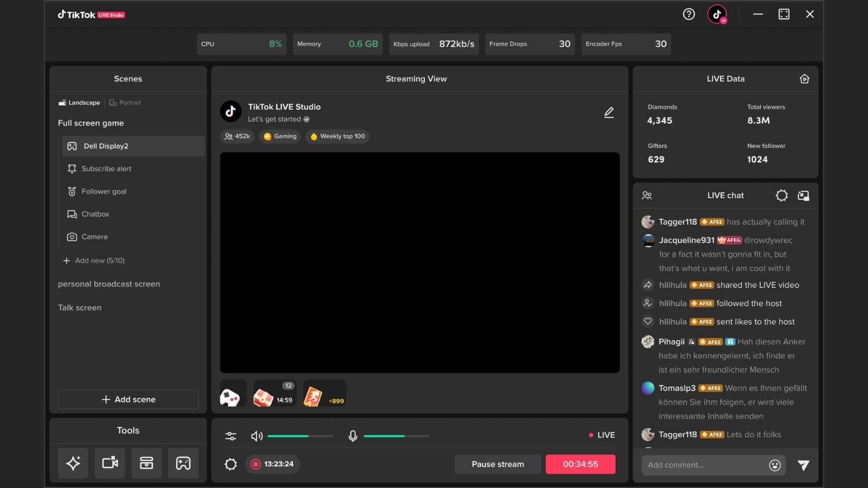
Task: Click the Add scene button
Action: [128, 400]
